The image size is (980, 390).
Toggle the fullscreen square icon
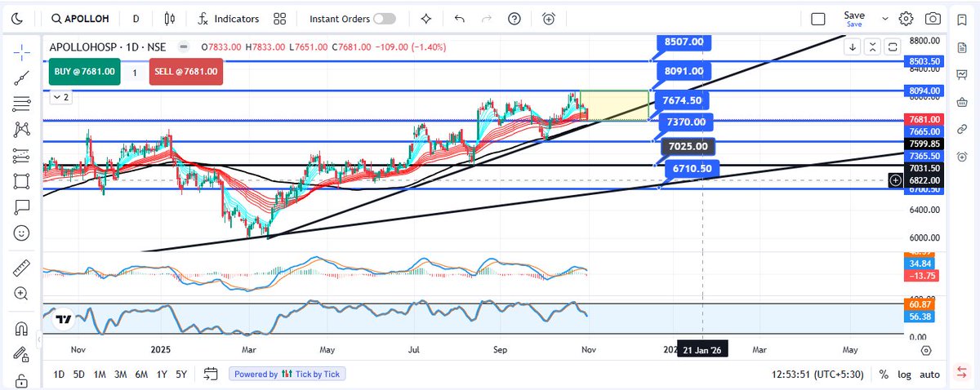pyautogui.click(x=818, y=19)
